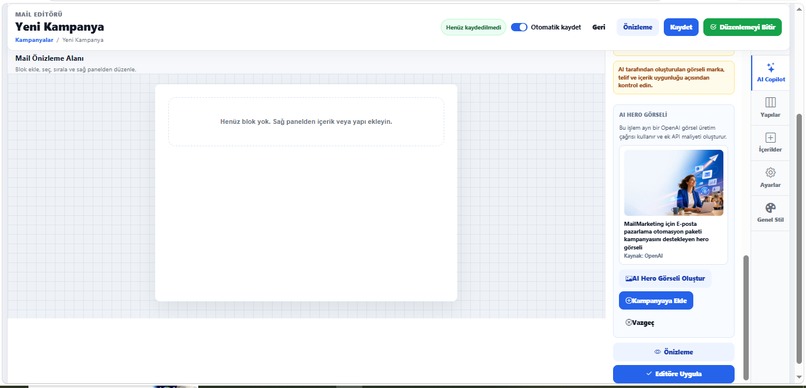Click the 'Kaynak: OpenAI' text
This screenshot has width=806, height=388.
(x=643, y=255)
